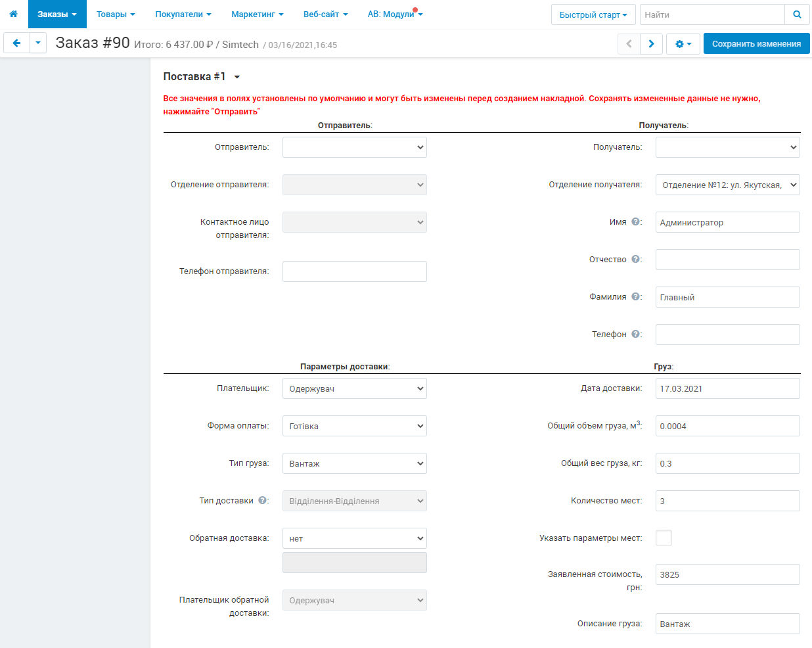Click help icon next to Фамилия
The image size is (812, 648).
[636, 297]
